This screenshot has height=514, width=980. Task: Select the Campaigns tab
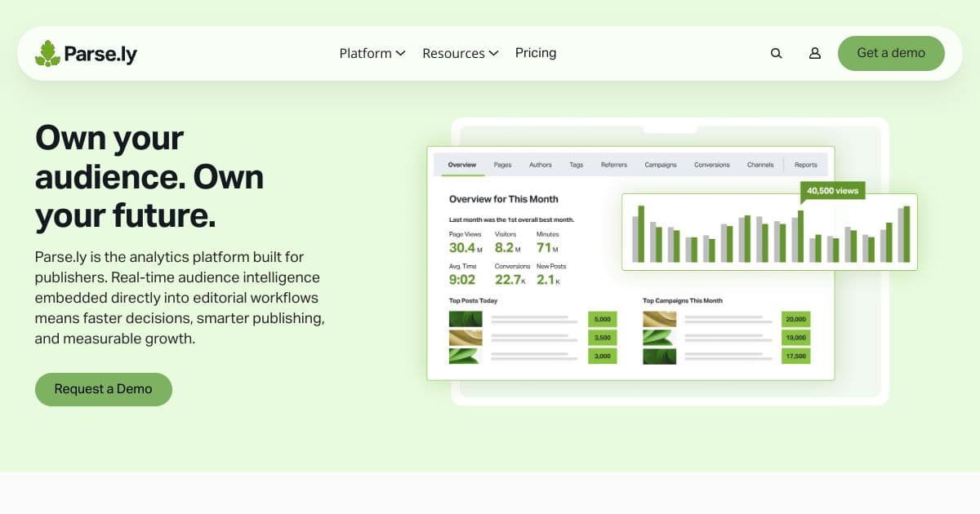[660, 164]
